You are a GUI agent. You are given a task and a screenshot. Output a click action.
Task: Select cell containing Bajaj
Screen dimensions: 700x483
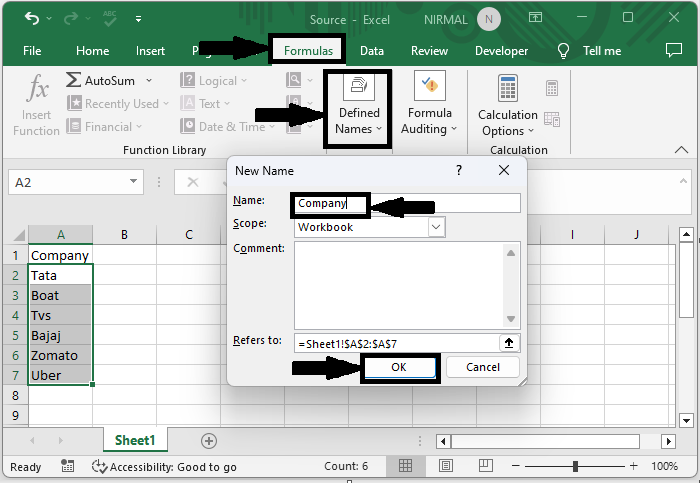tap(61, 335)
